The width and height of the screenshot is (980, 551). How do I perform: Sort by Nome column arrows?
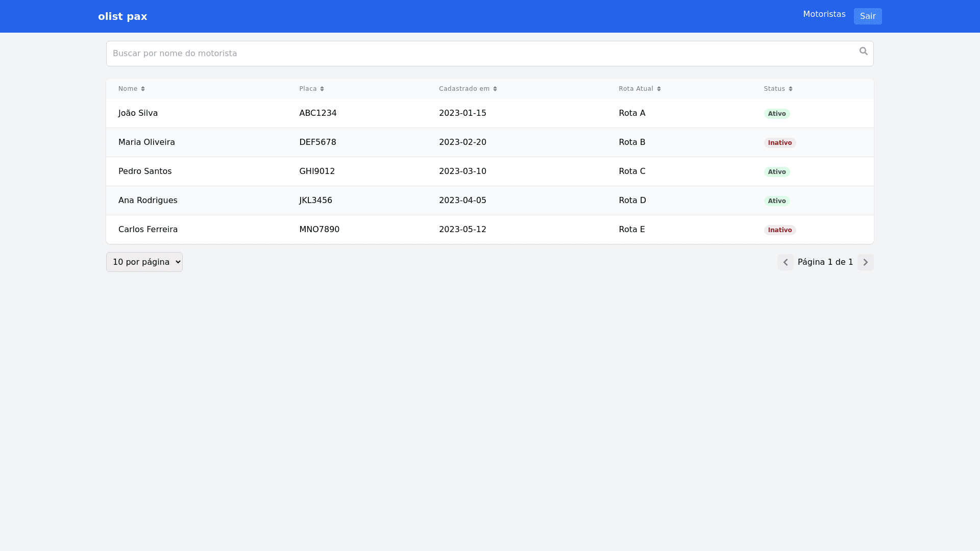[143, 89]
